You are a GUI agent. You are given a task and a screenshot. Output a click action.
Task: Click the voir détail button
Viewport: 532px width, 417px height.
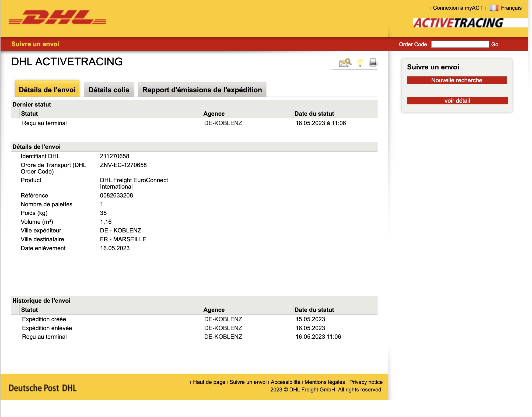point(457,101)
